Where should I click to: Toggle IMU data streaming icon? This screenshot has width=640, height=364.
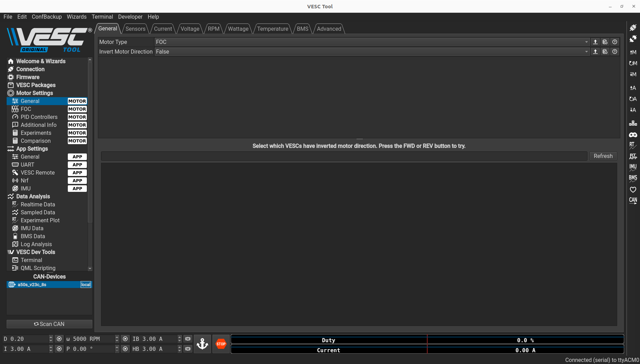(633, 168)
